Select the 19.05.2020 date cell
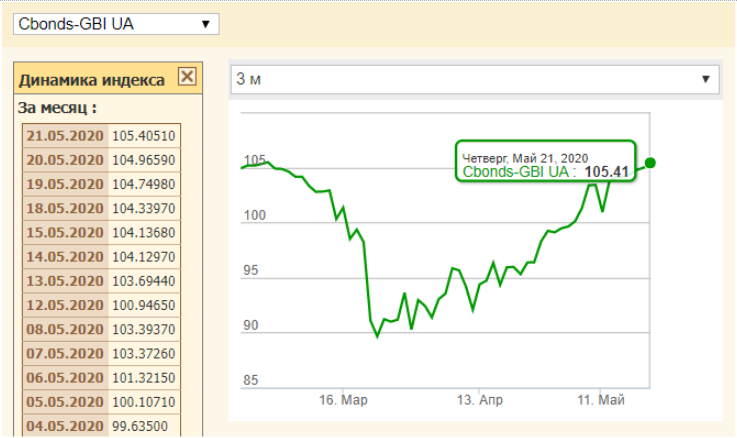The height and width of the screenshot is (438, 737). (x=65, y=184)
